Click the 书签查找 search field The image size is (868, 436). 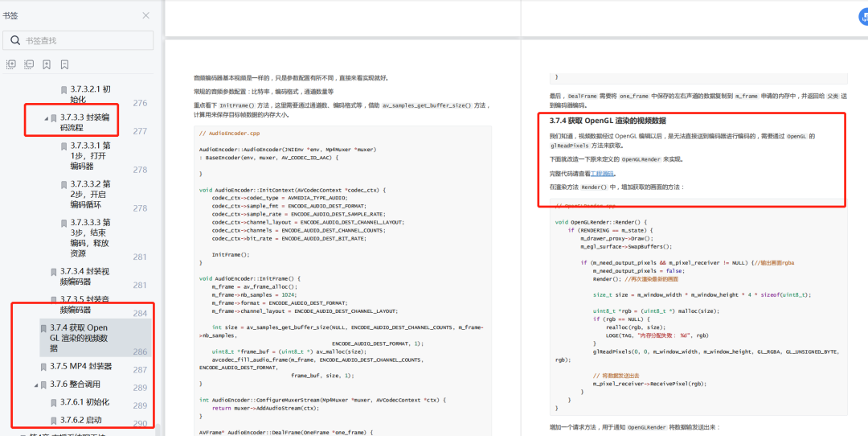[78, 40]
